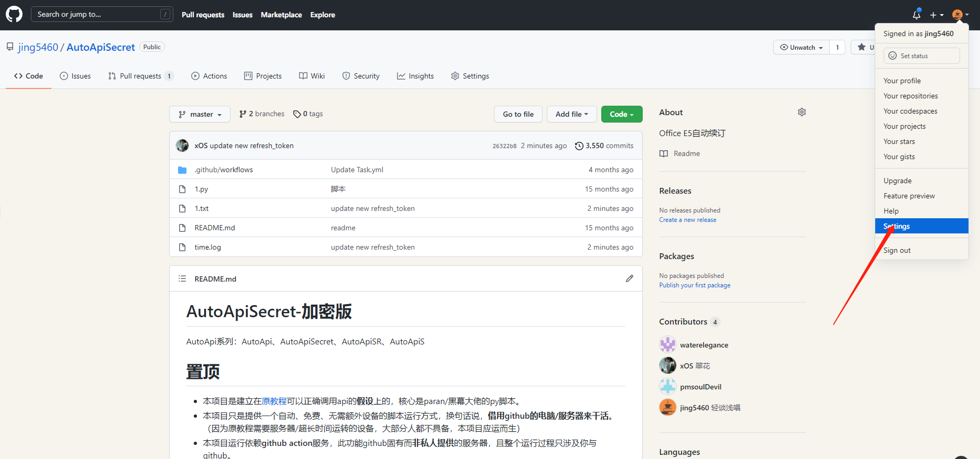Open the .github/workflows folder
980x459 pixels.
coord(224,170)
